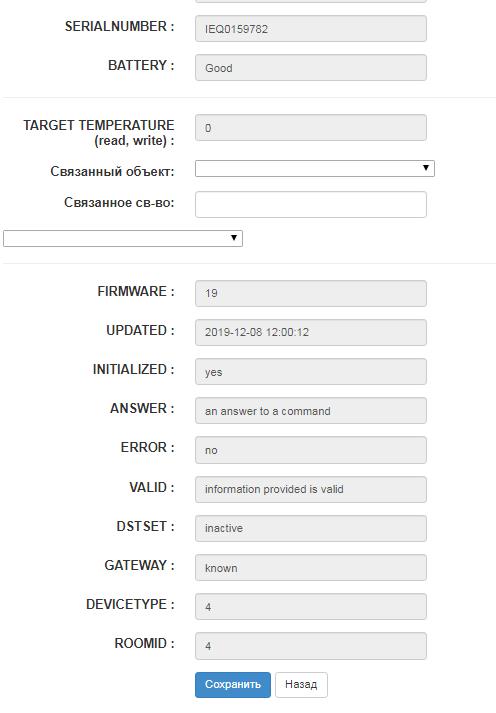496x713 pixels.
Task: Click the INITIALIZED field showing yes
Action: pos(311,372)
